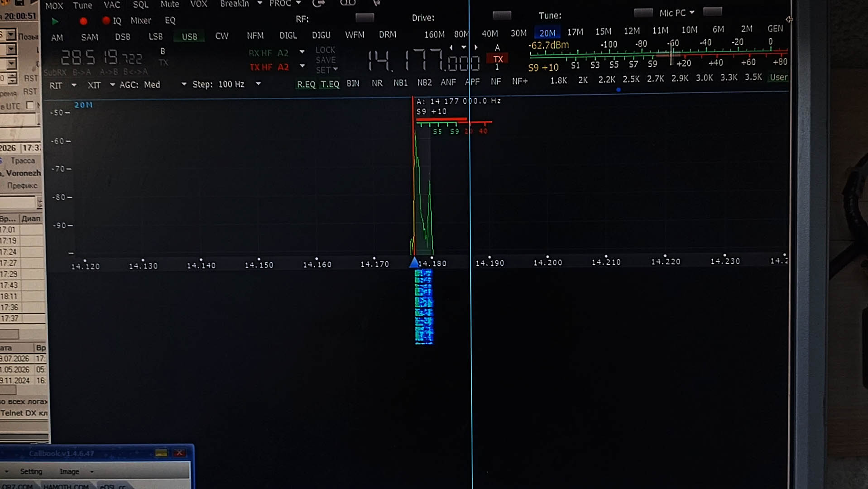868x489 pixels.
Task: Toggle the Tune button
Action: [x=82, y=5]
